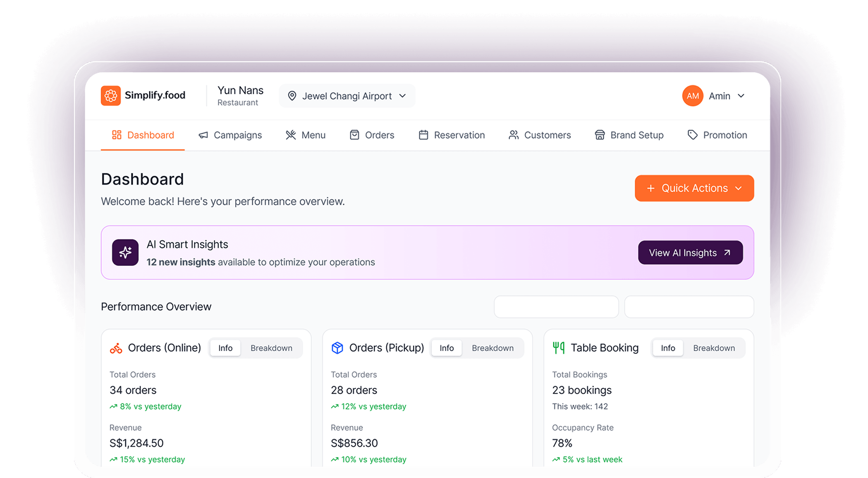Click the View AI Insights button
The height and width of the screenshot is (478, 868).
click(690, 253)
